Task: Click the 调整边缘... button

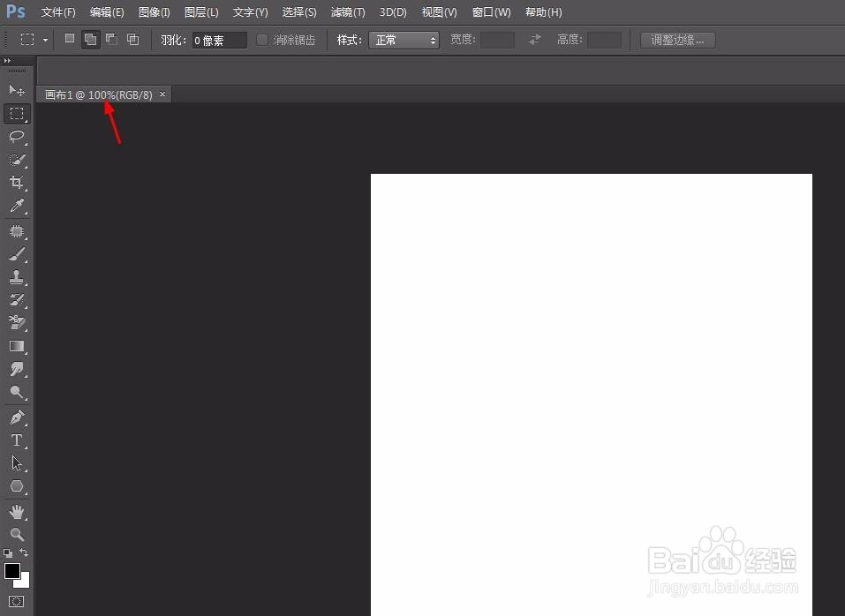Action: (x=677, y=40)
